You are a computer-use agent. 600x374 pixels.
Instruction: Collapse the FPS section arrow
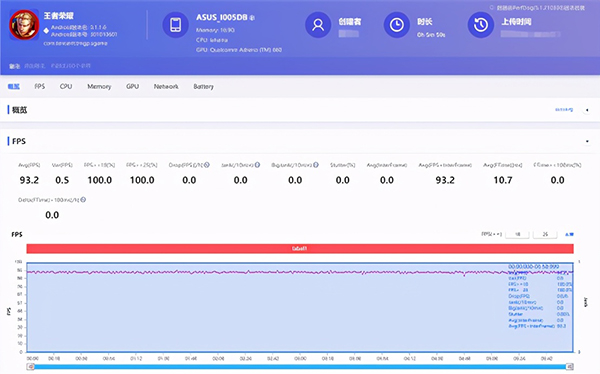pyautogui.click(x=587, y=141)
